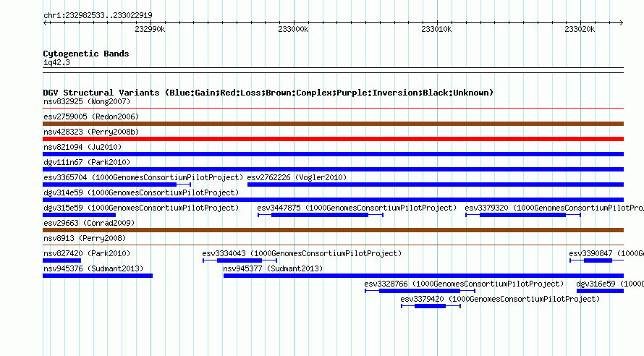Click the red nsv428323 loss bar

tap(333, 139)
